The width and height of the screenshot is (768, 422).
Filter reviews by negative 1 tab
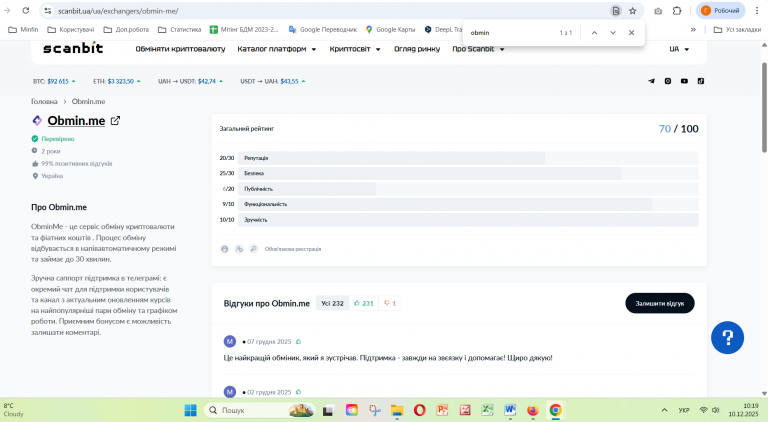pyautogui.click(x=390, y=304)
